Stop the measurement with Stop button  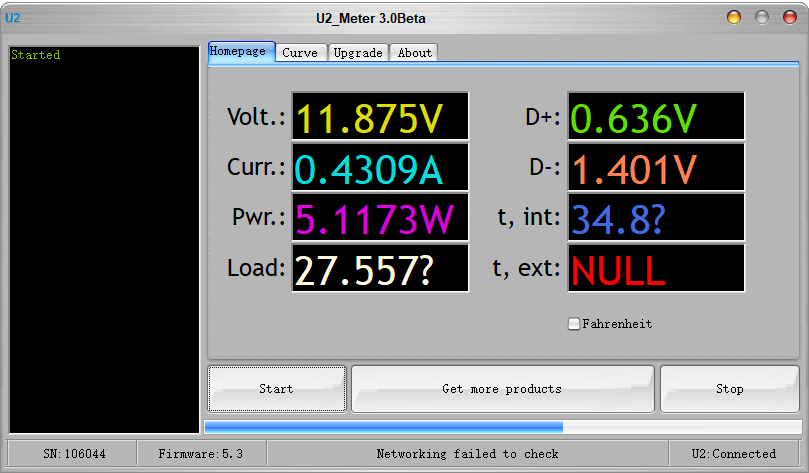coord(730,389)
